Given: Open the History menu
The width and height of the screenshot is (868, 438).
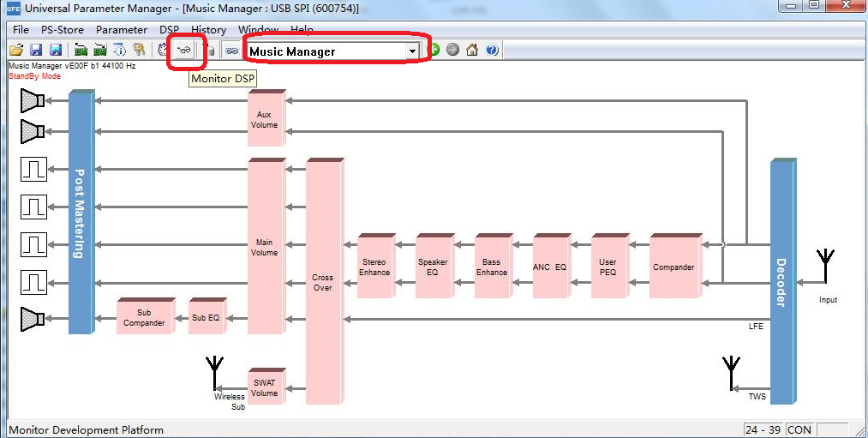Looking at the screenshot, I should point(208,29).
